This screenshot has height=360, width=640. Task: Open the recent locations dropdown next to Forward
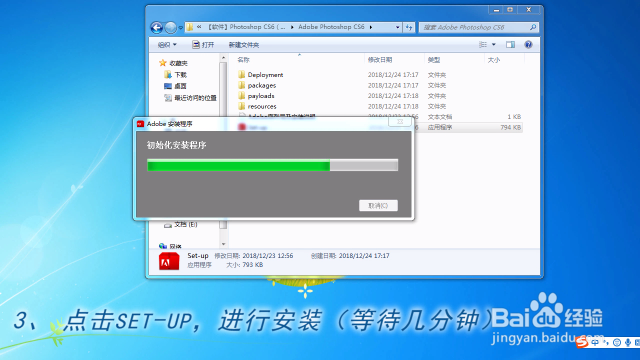pos(180,28)
